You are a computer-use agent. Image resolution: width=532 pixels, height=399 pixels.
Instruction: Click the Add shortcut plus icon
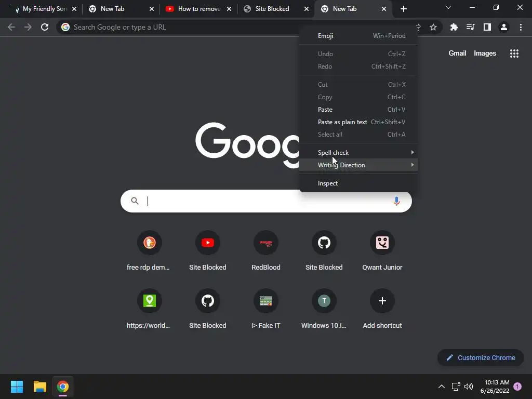382,301
